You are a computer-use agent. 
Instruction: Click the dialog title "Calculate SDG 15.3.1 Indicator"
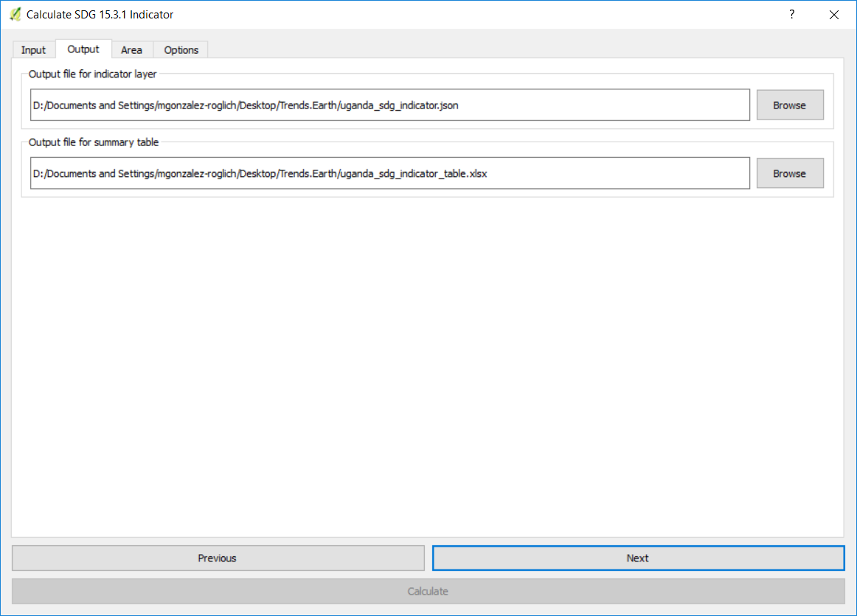[x=100, y=14]
